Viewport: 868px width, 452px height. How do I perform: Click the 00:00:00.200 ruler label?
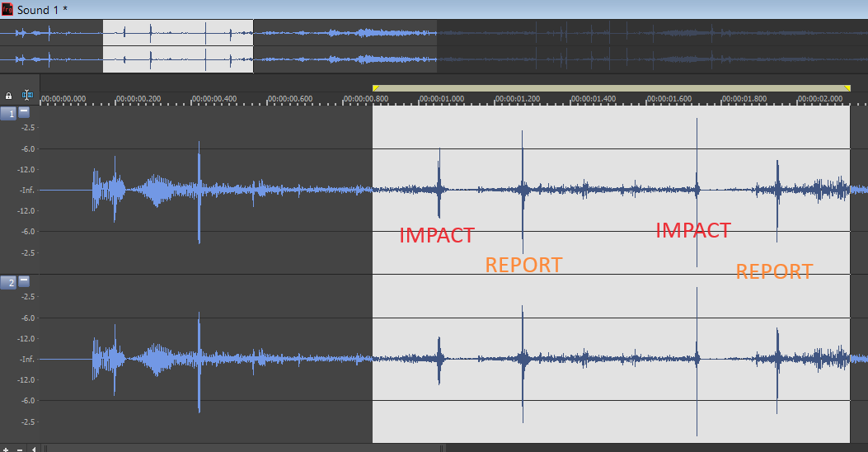[x=139, y=99]
